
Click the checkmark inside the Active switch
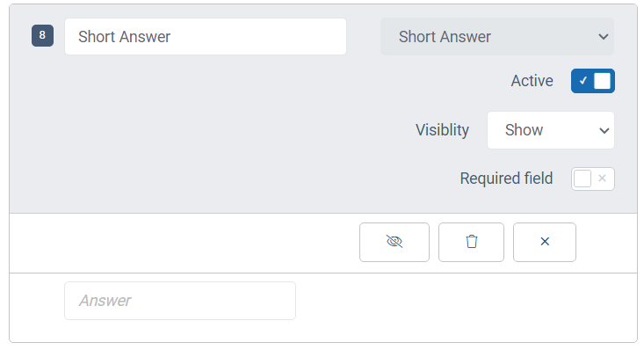pos(582,81)
